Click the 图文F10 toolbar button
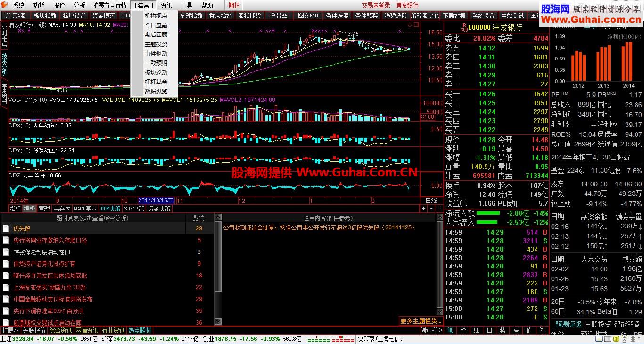 [x=308, y=16]
